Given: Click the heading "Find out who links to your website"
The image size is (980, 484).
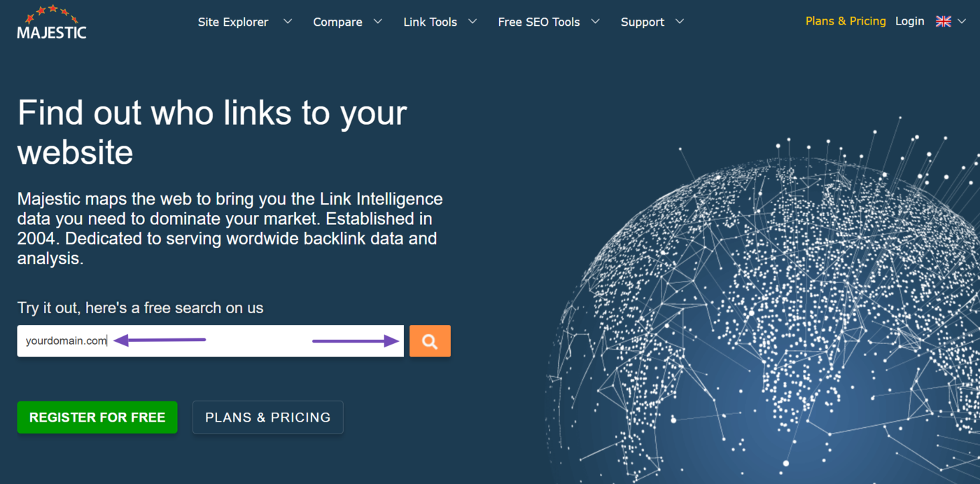Looking at the screenshot, I should click(212, 132).
